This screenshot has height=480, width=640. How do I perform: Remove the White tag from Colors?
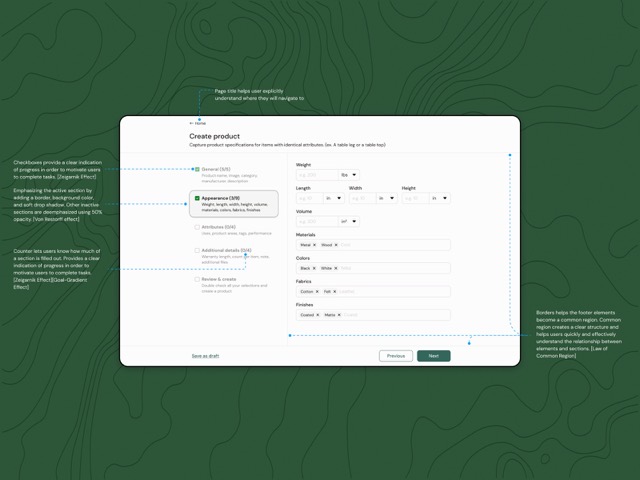pyautogui.click(x=336, y=268)
